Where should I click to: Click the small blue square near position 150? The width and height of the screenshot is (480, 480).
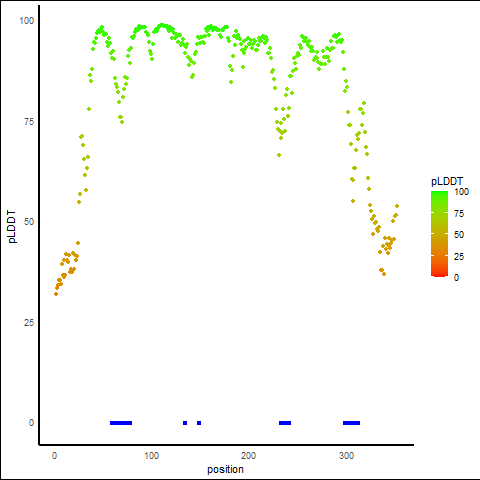(199, 423)
